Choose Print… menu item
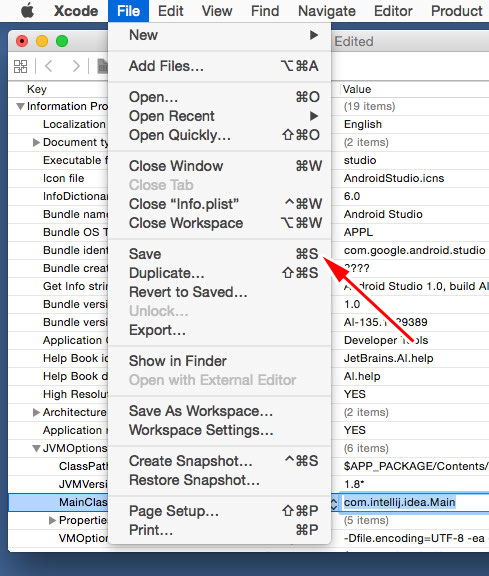 coord(220,530)
